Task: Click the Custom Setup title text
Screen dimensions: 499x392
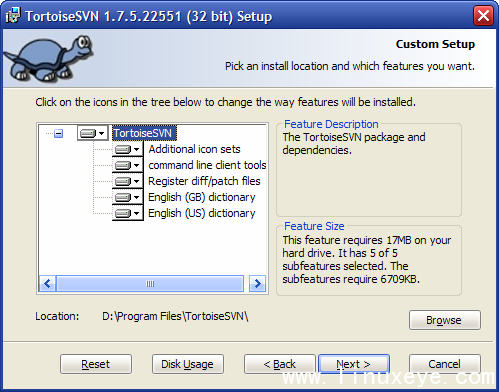Action: [435, 44]
